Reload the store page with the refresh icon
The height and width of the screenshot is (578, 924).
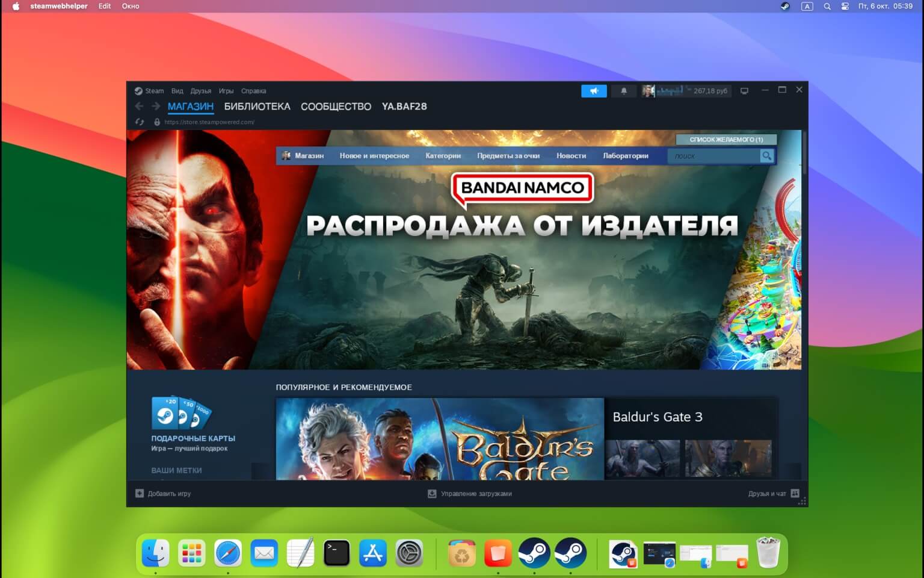click(x=140, y=122)
